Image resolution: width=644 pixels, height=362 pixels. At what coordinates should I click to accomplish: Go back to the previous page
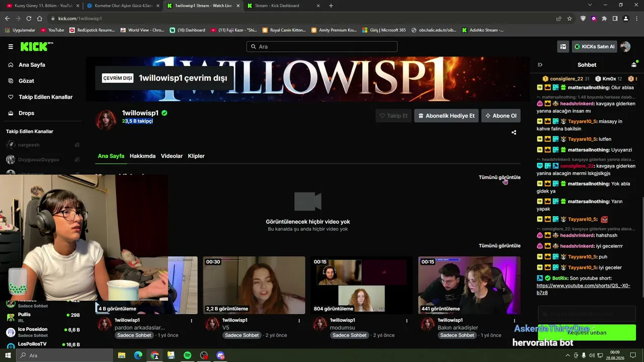click(7, 19)
